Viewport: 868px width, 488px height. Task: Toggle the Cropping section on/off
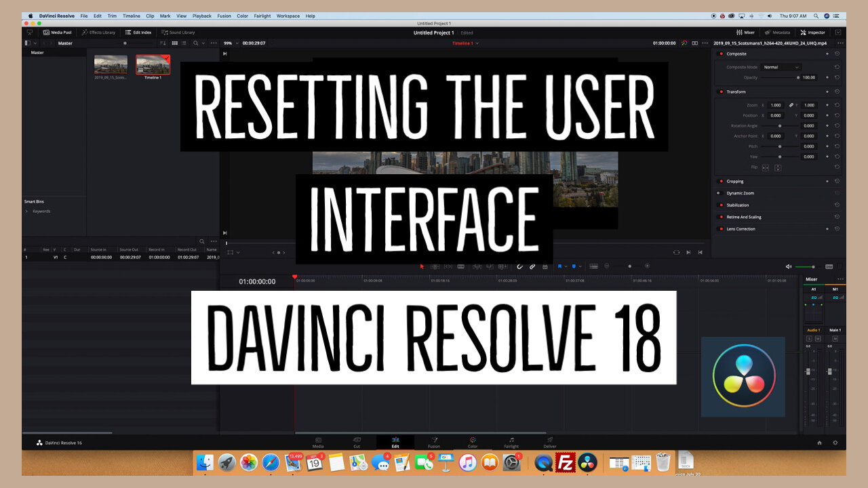(x=721, y=182)
